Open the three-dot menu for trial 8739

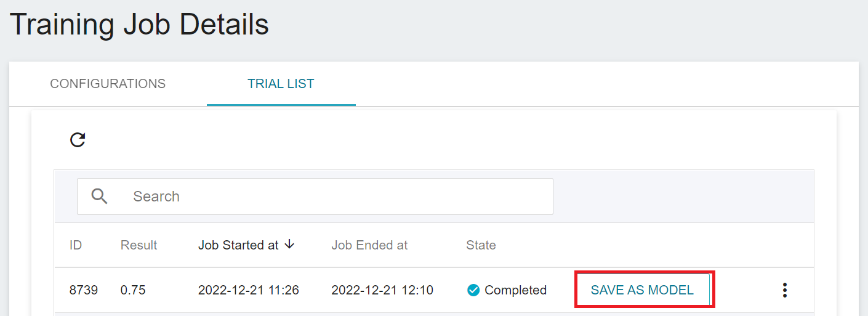click(x=784, y=290)
